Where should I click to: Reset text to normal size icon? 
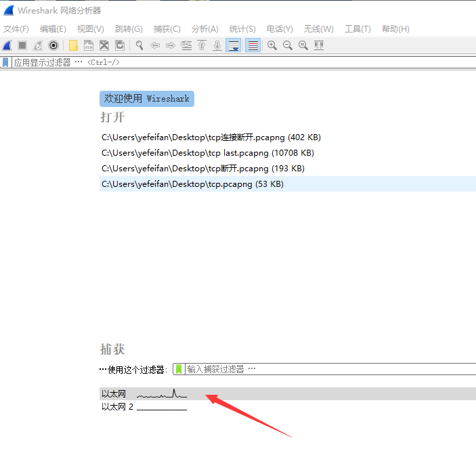[x=303, y=45]
